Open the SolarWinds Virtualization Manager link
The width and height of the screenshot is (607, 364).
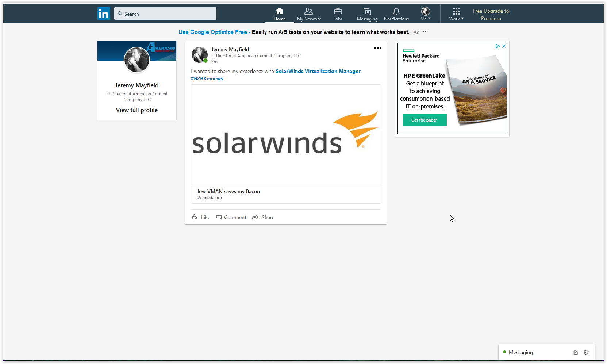318,71
